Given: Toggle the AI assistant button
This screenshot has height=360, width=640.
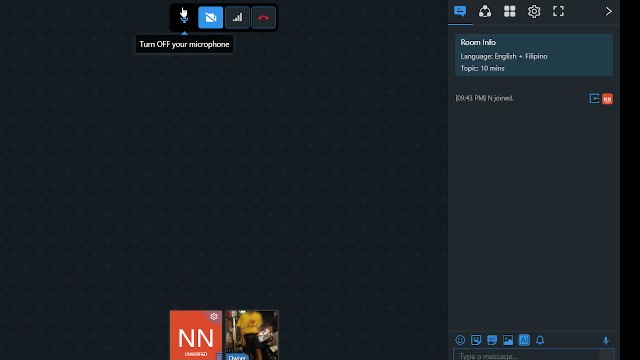Looking at the screenshot, I should pos(524,340).
